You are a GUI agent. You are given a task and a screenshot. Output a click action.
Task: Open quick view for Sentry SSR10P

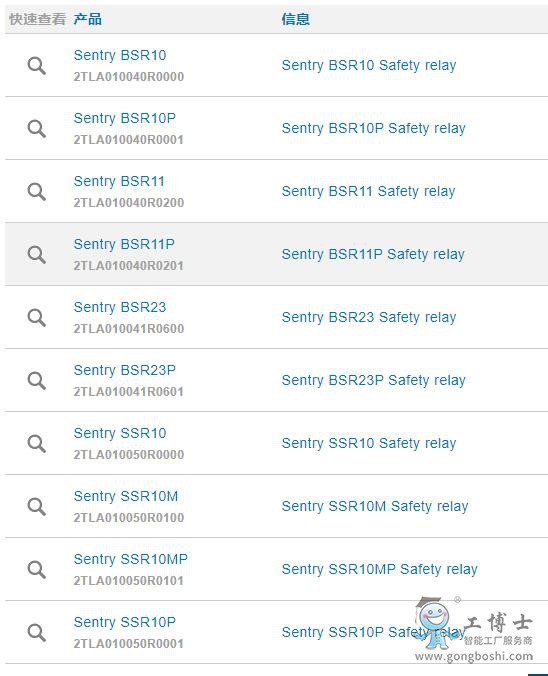point(37,632)
